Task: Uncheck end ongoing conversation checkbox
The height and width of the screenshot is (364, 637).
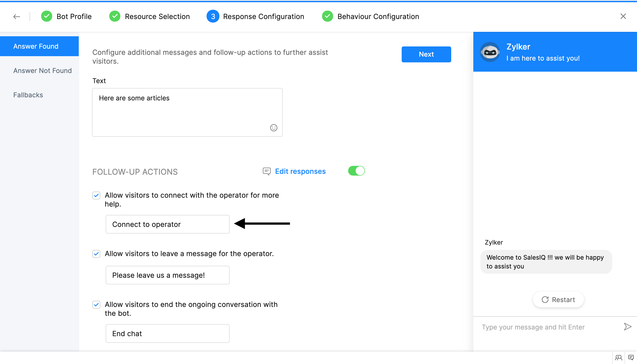Action: tap(96, 305)
